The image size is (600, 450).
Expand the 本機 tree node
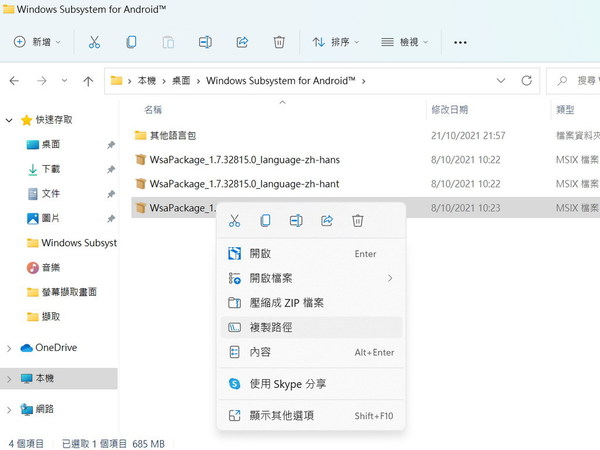coord(9,379)
